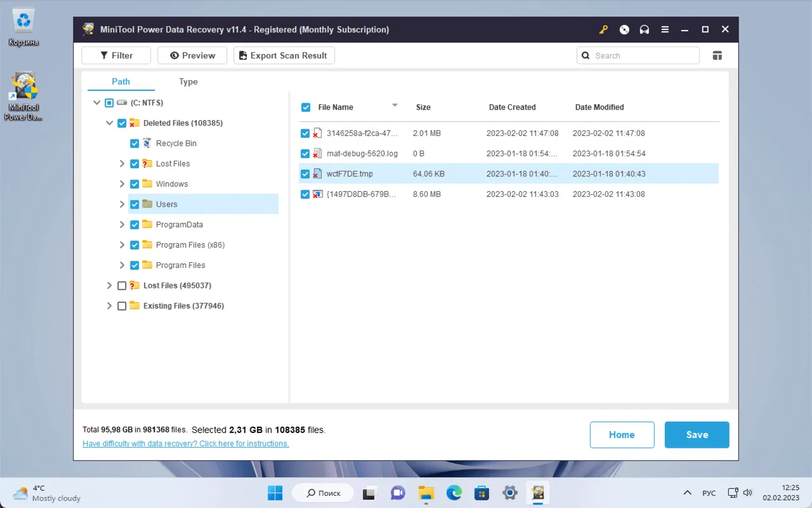Uncheck the wctF7DE.tmp file checkbox

(x=306, y=174)
